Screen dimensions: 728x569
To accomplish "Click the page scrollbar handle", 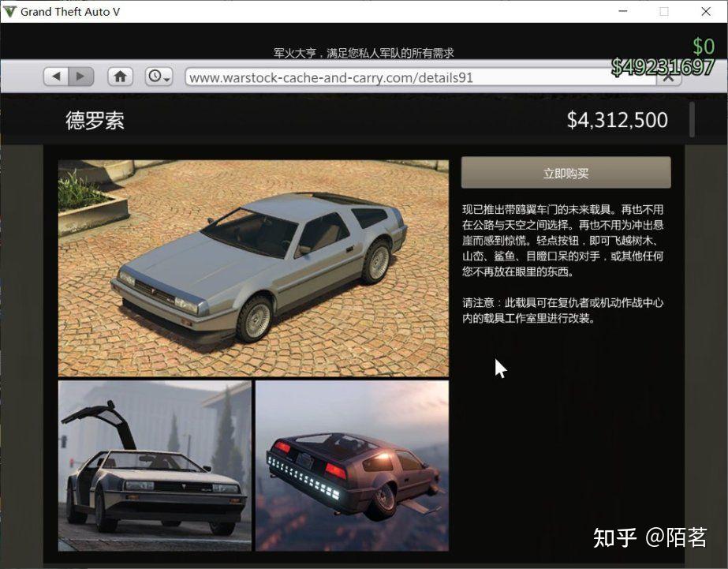I will [x=693, y=119].
